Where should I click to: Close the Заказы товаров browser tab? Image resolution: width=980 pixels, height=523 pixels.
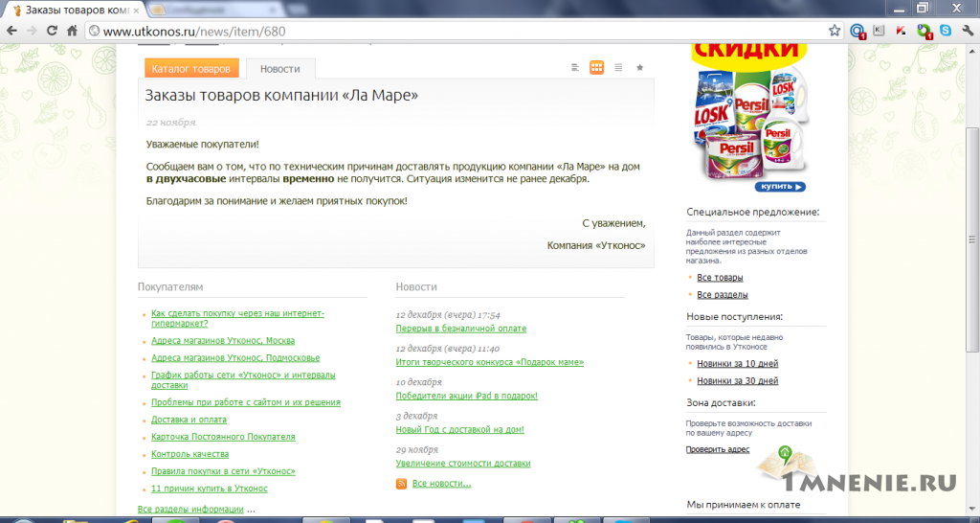pyautogui.click(x=137, y=11)
